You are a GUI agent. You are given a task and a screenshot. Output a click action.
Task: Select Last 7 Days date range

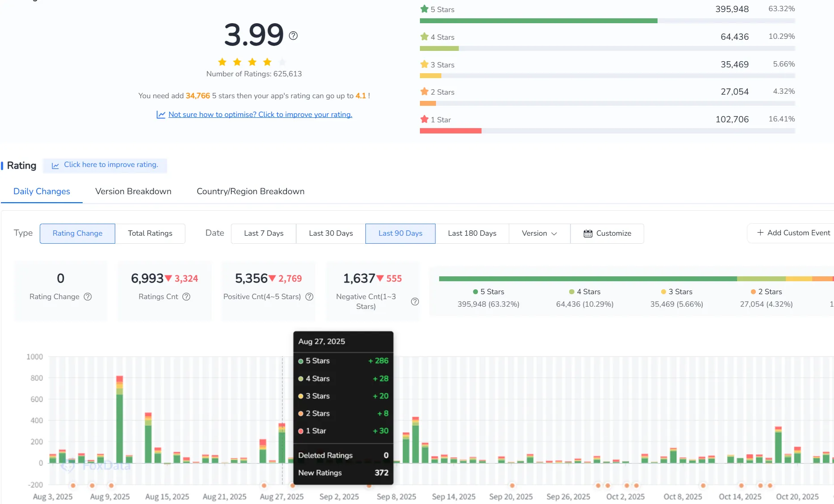pyautogui.click(x=264, y=233)
